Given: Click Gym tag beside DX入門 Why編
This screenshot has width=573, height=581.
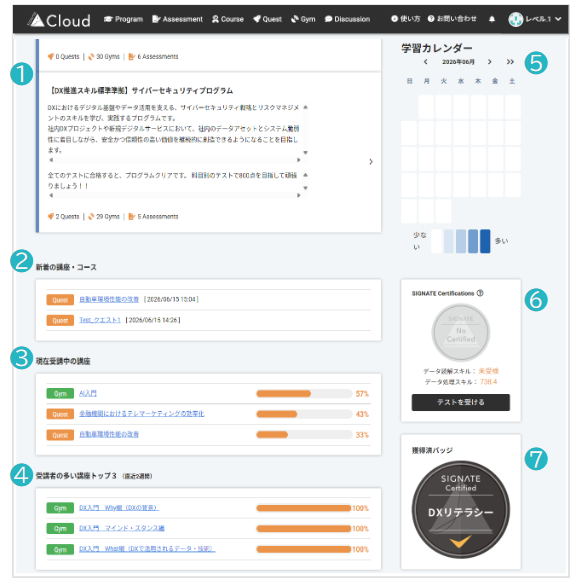Looking at the screenshot, I should click(60, 508).
